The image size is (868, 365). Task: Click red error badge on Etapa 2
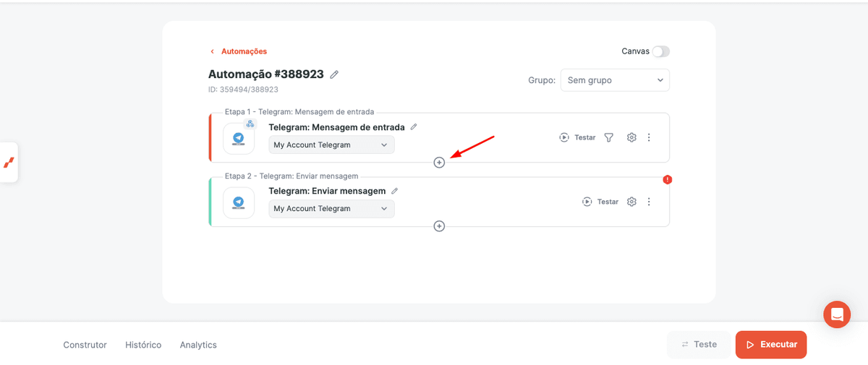pyautogui.click(x=668, y=179)
